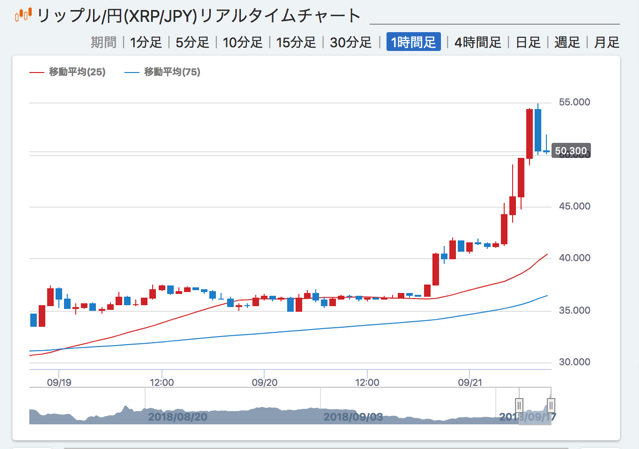Viewport: 639px width, 449px height.
Task: Click the 09/21 date axis label
Action: pos(470,383)
